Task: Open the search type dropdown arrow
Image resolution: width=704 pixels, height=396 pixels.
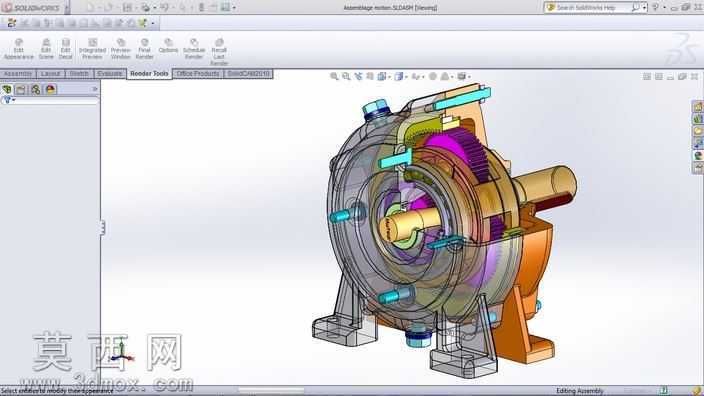Action: click(644, 8)
